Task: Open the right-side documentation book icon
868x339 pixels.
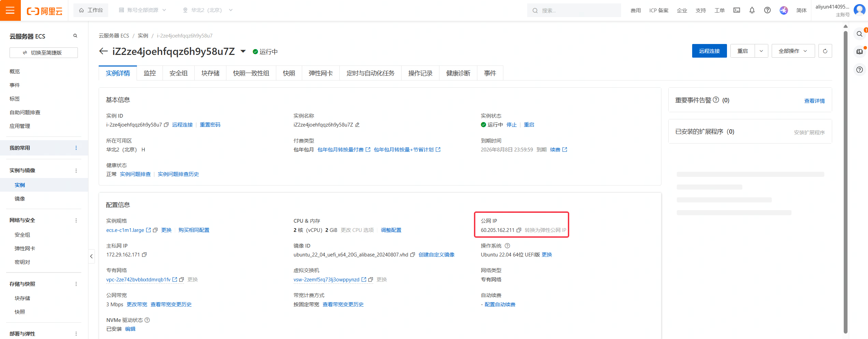Action: point(859,52)
